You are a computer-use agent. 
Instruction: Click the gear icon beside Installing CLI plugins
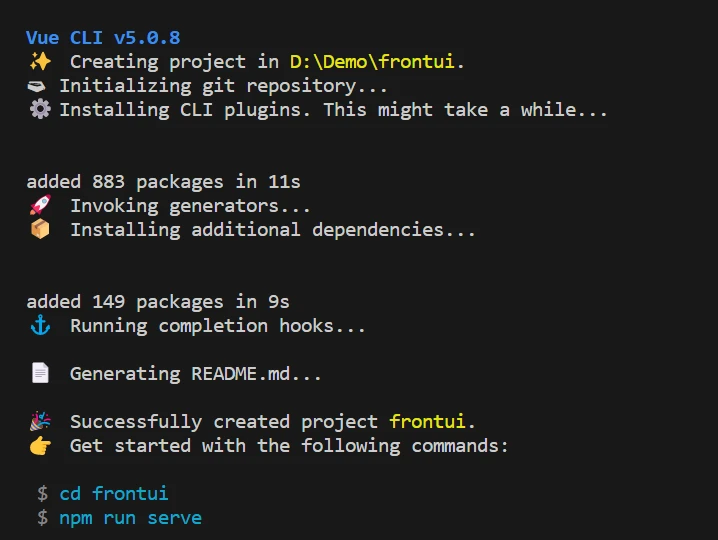[40, 109]
